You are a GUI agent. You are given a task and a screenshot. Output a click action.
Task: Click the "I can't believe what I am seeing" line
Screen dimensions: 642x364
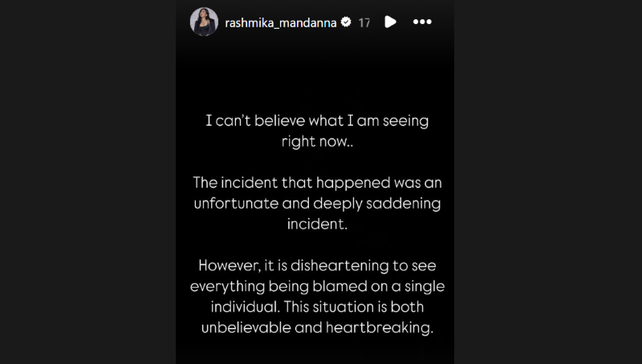pyautogui.click(x=317, y=121)
